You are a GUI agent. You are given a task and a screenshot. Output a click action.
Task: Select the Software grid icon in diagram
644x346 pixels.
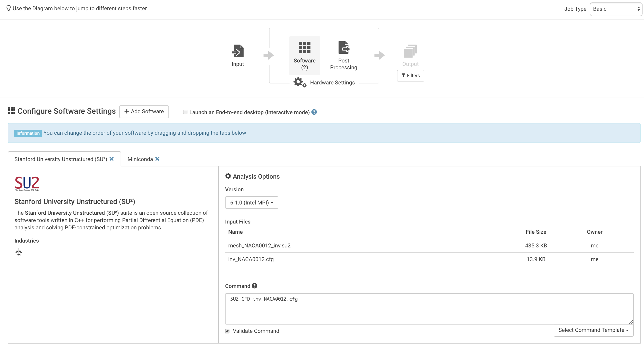click(x=304, y=48)
